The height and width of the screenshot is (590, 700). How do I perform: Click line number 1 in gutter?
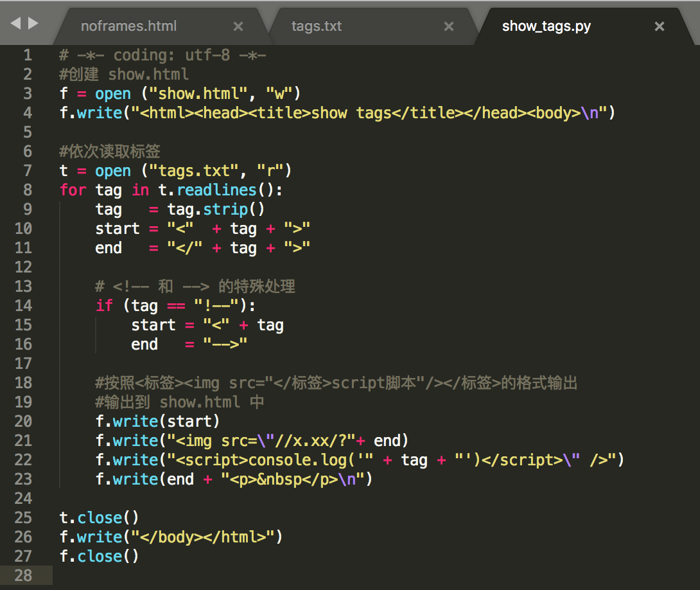[x=28, y=55]
